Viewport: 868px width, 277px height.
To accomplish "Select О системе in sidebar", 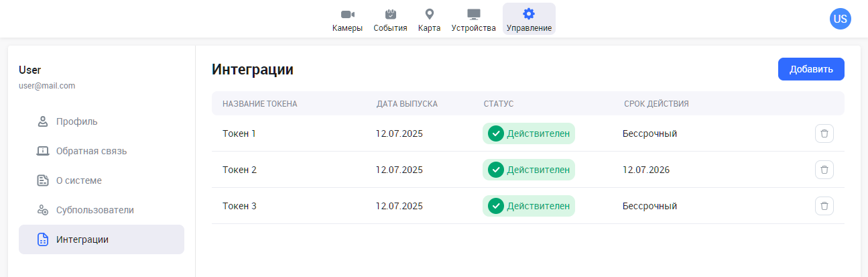I will coord(78,180).
